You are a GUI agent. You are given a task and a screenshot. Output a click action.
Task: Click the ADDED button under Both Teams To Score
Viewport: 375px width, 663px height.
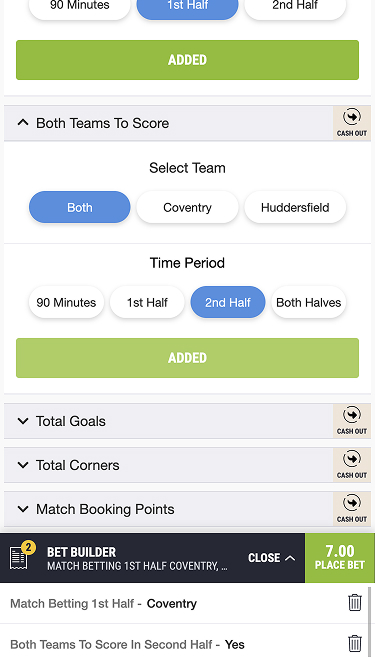187,358
